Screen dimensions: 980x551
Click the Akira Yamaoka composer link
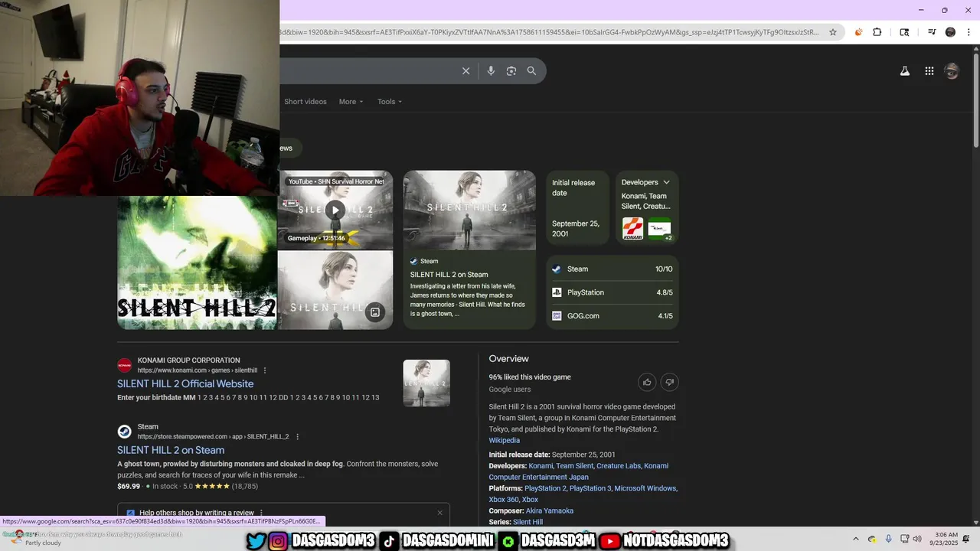coord(550,510)
